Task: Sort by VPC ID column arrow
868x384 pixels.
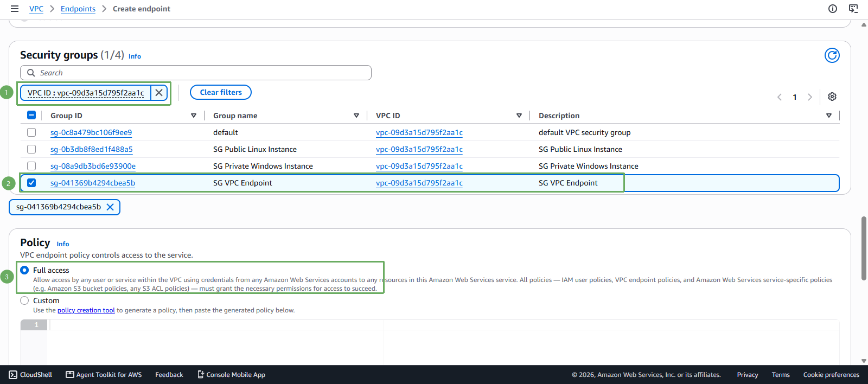Action: [519, 116]
